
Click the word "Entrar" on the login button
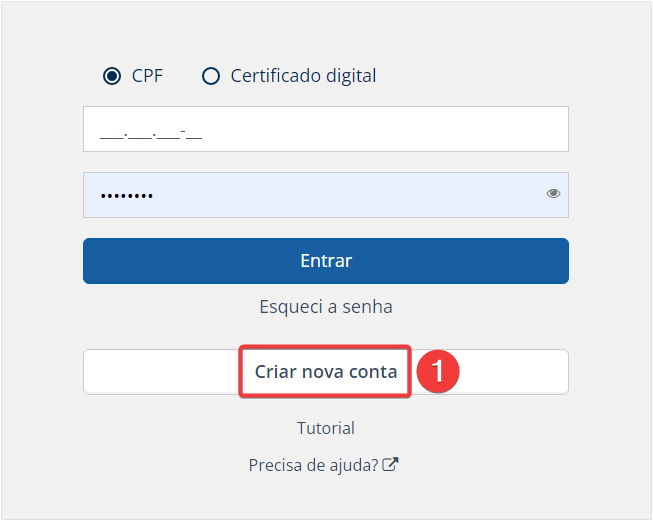(x=326, y=261)
